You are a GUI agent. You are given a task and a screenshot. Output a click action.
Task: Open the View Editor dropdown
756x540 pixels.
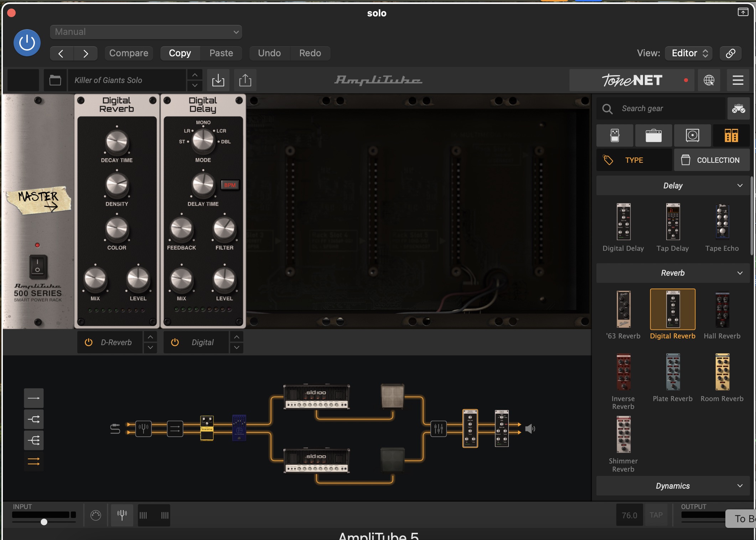(689, 53)
